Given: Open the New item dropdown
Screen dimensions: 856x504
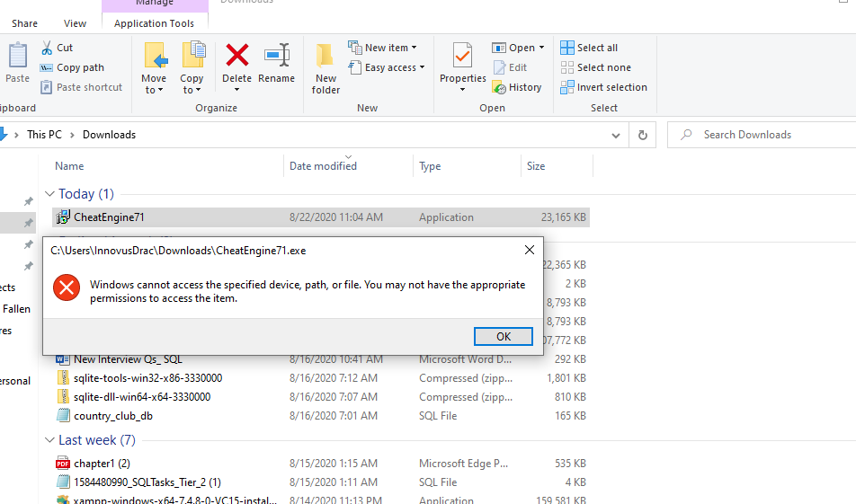Looking at the screenshot, I should pos(415,48).
